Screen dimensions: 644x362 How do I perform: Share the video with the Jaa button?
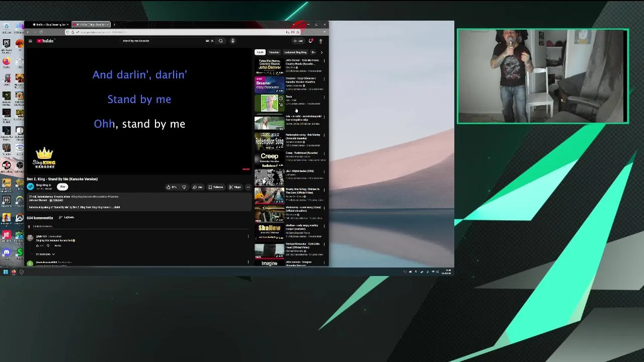coord(198,187)
